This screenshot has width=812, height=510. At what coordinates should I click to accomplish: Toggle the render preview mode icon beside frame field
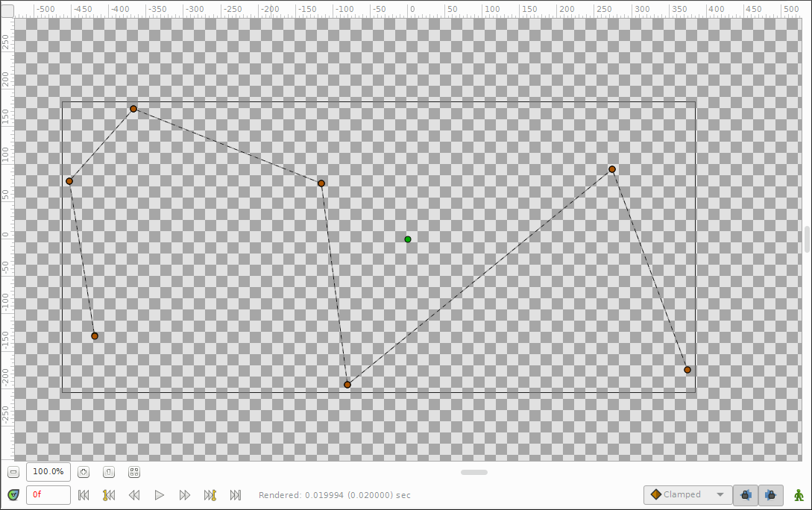pos(13,495)
